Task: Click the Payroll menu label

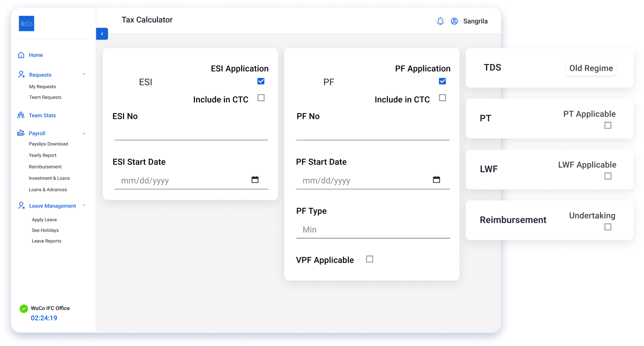Action: [x=37, y=133]
